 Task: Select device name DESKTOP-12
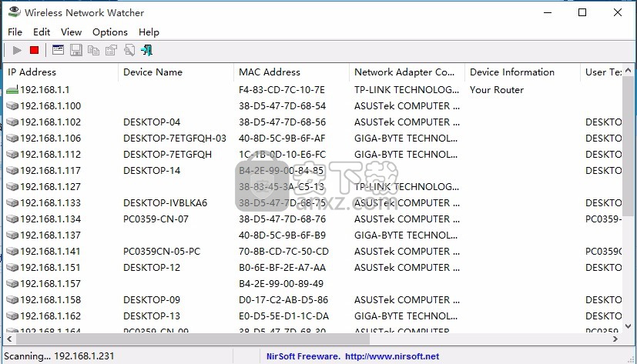pos(152,267)
